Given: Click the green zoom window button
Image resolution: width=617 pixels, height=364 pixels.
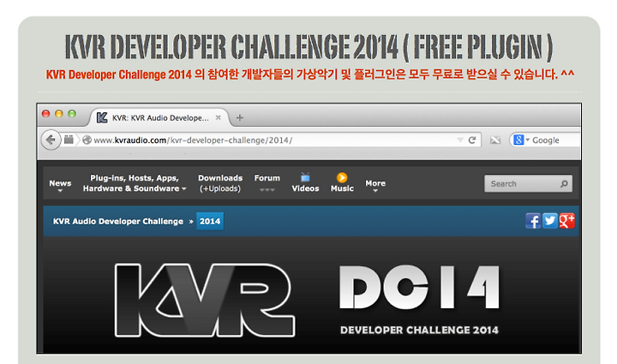Looking at the screenshot, I should (72, 114).
